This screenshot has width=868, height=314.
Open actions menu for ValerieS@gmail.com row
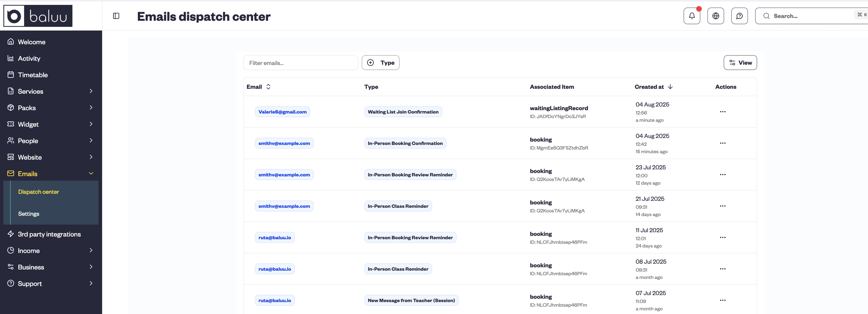(x=723, y=112)
